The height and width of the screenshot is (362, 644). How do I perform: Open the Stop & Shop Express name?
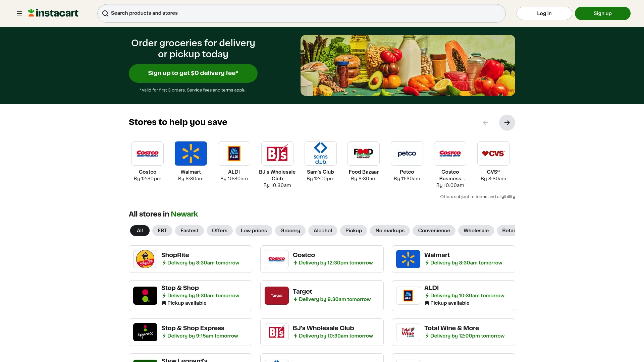tap(193, 328)
